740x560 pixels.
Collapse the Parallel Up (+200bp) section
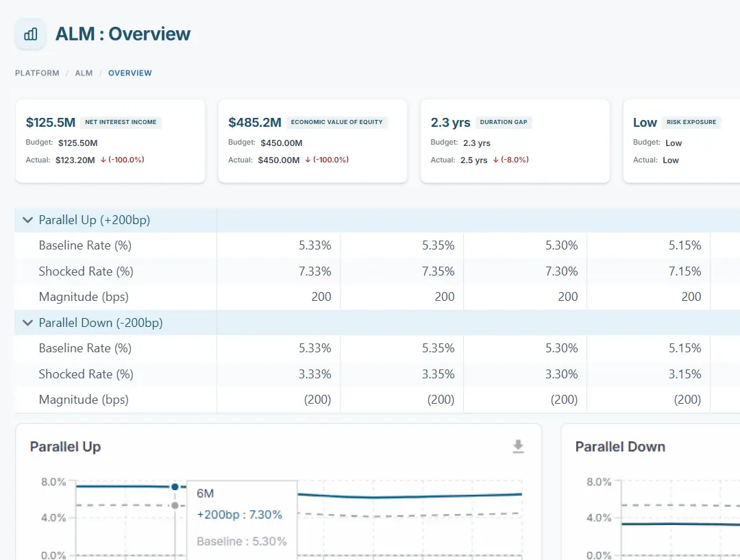click(x=28, y=220)
